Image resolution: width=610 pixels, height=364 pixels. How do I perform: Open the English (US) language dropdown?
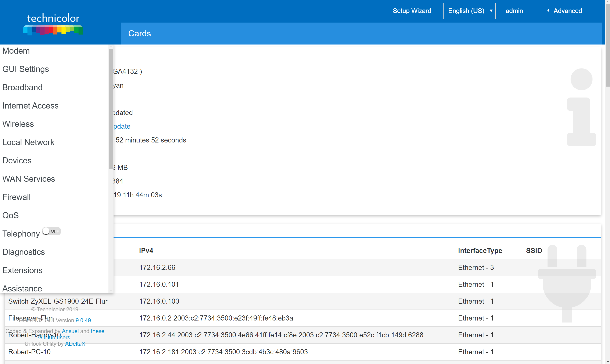click(469, 11)
